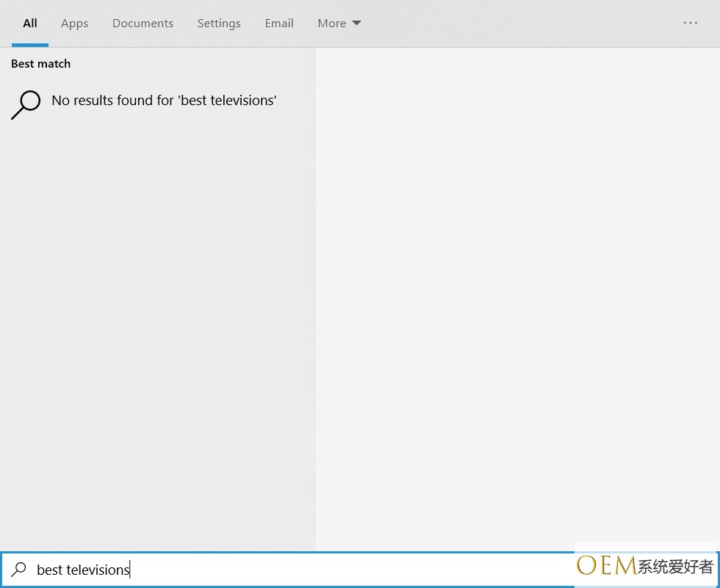Select the All tab

click(30, 24)
